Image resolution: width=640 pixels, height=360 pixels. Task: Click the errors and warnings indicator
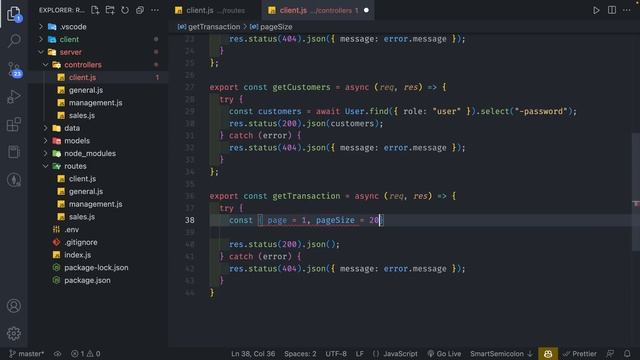point(86,354)
